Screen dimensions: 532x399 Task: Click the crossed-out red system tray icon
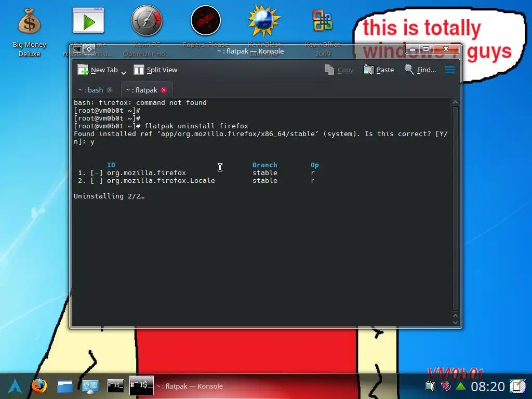pyautogui.click(x=445, y=386)
